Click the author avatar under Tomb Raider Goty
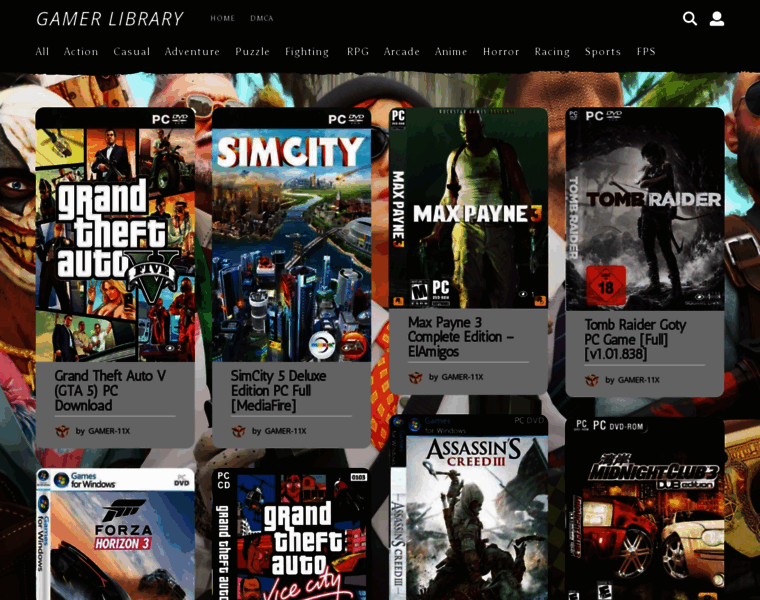The width and height of the screenshot is (760, 600). (592, 380)
